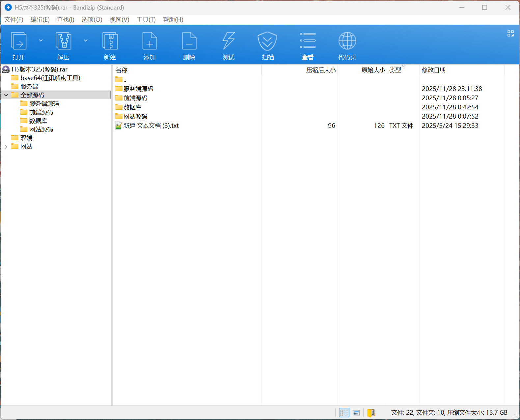Click the Test archive (测试) icon
This screenshot has height=420, width=520.
(229, 41)
